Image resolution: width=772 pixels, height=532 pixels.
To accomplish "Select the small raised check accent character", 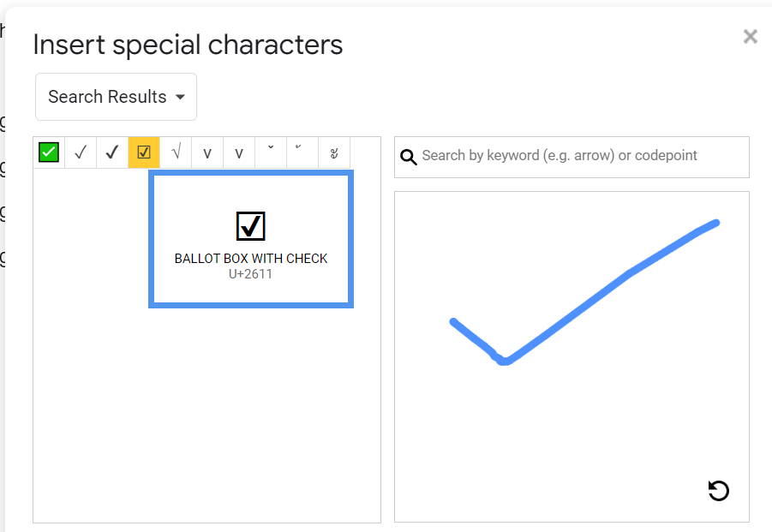I will (302, 152).
